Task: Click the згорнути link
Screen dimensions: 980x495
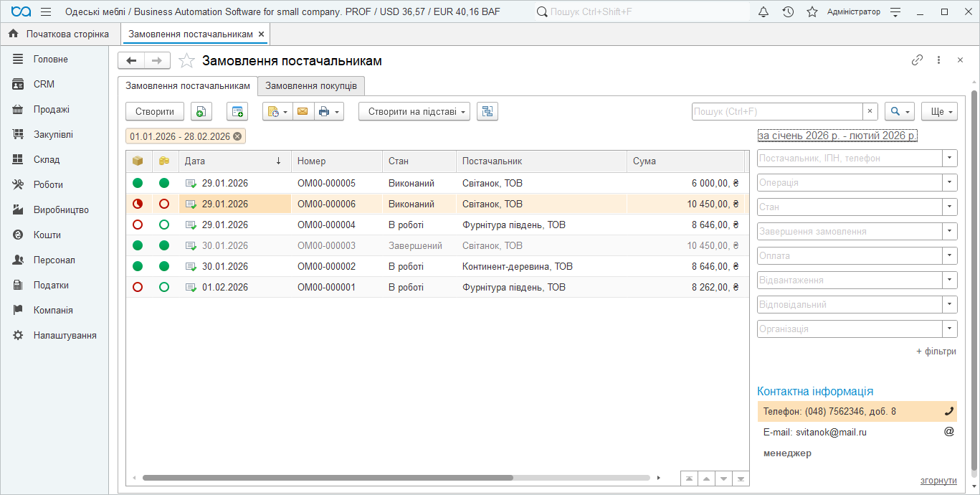Action: coord(938,481)
